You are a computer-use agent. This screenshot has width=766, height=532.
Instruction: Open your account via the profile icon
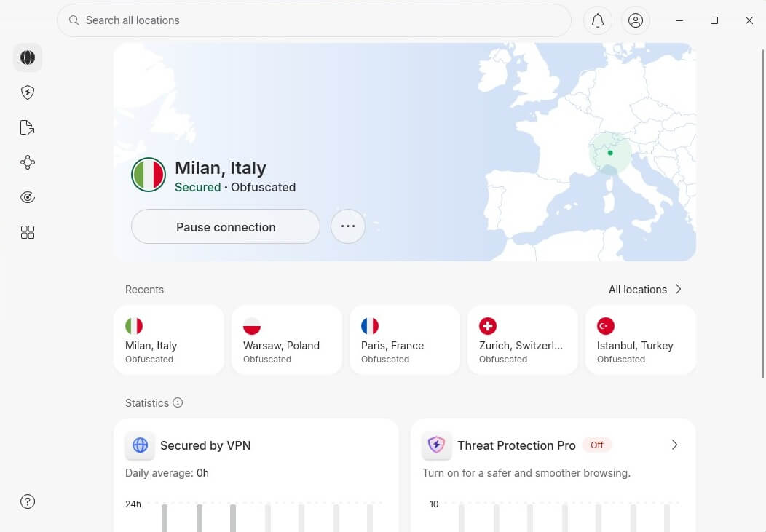pyautogui.click(x=636, y=20)
